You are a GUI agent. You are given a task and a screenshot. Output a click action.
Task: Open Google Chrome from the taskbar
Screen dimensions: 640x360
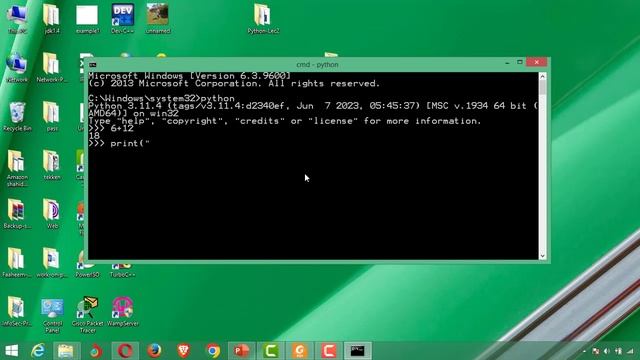213,351
